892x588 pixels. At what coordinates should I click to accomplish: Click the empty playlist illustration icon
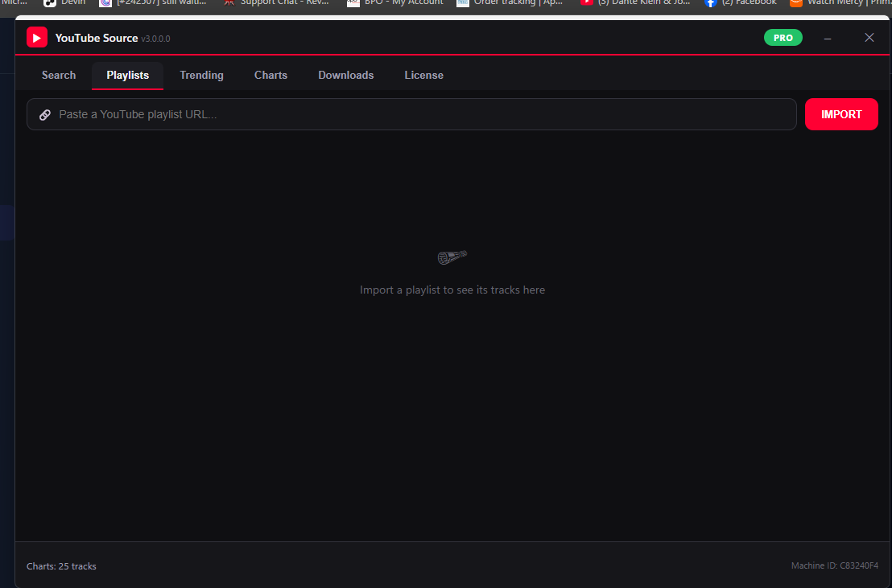[452, 257]
